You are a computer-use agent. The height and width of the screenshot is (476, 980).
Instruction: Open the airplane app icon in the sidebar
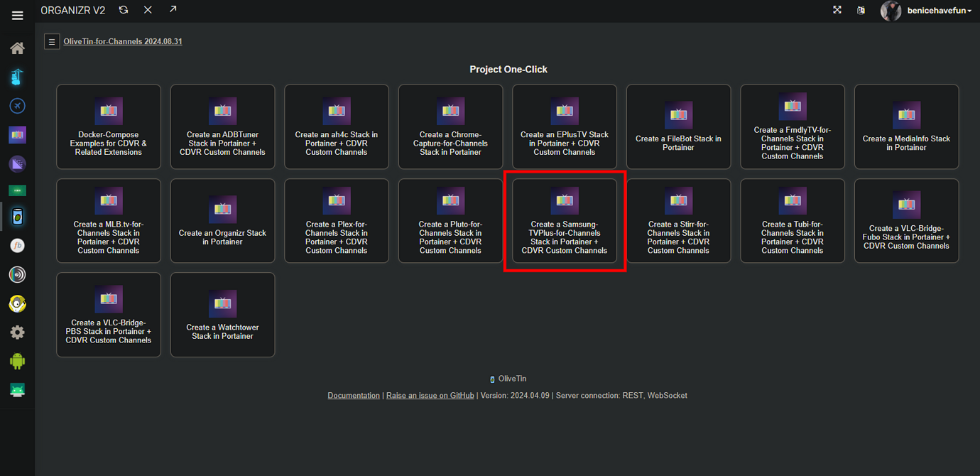(x=17, y=105)
